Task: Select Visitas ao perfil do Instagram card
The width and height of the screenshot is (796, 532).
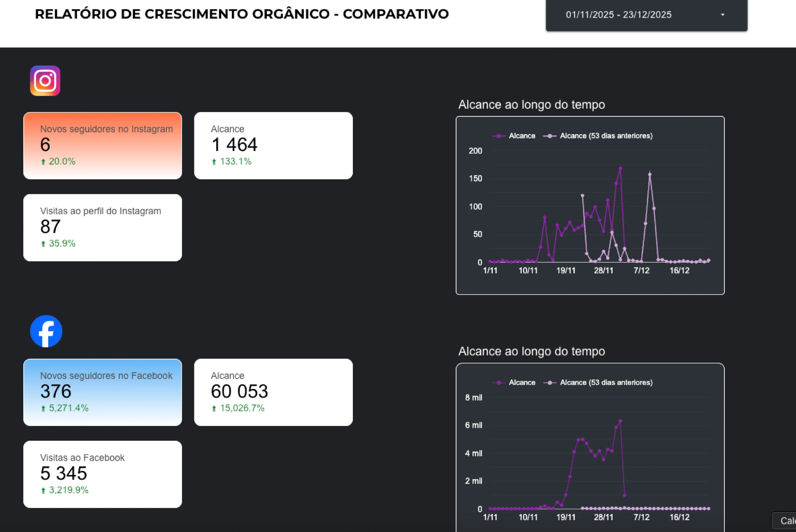Action: (x=103, y=227)
